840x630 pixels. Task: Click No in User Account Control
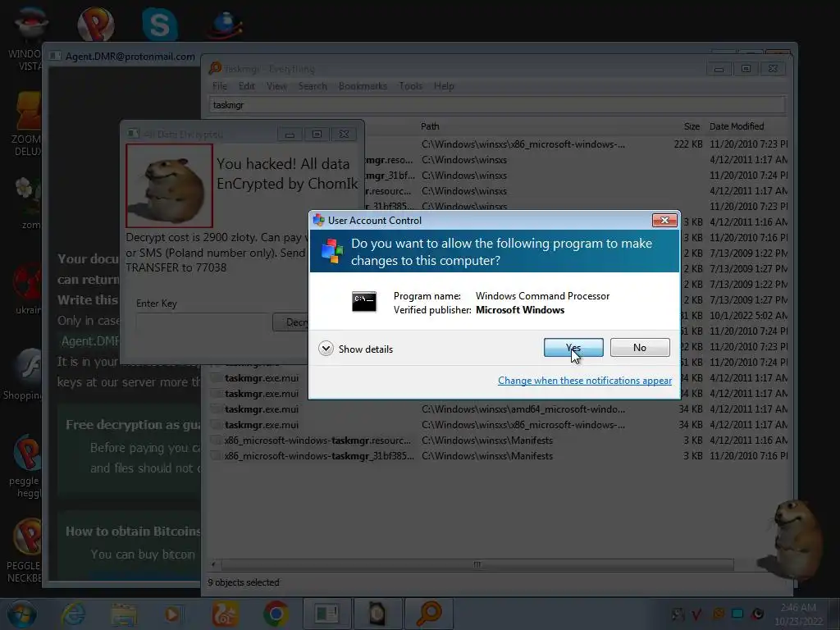point(640,348)
